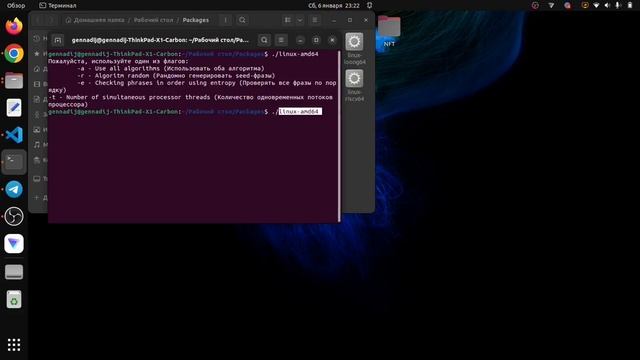Open the battery indicator in top bar
This screenshot has width=640, height=360.
(630, 5)
